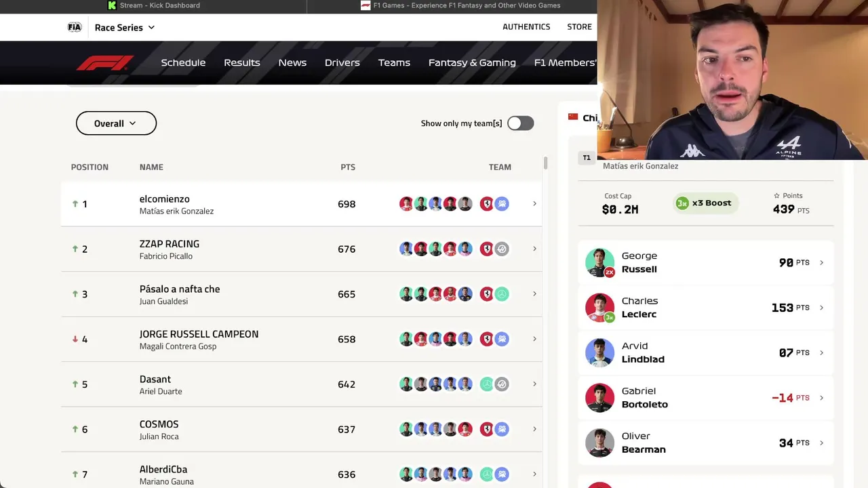Open Charles Leclerc points details chevron
868x488 pixels.
[821, 308]
